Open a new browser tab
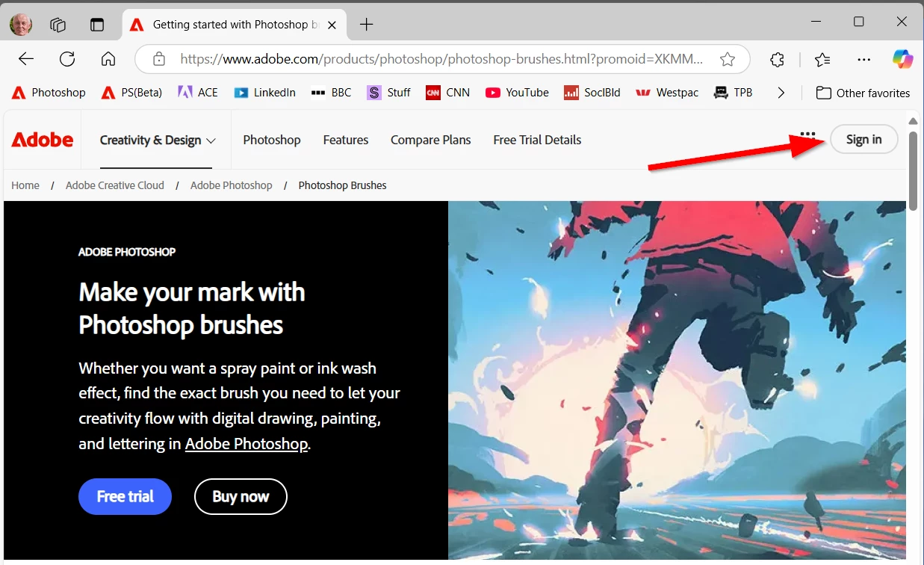This screenshot has width=924, height=565. (x=366, y=25)
